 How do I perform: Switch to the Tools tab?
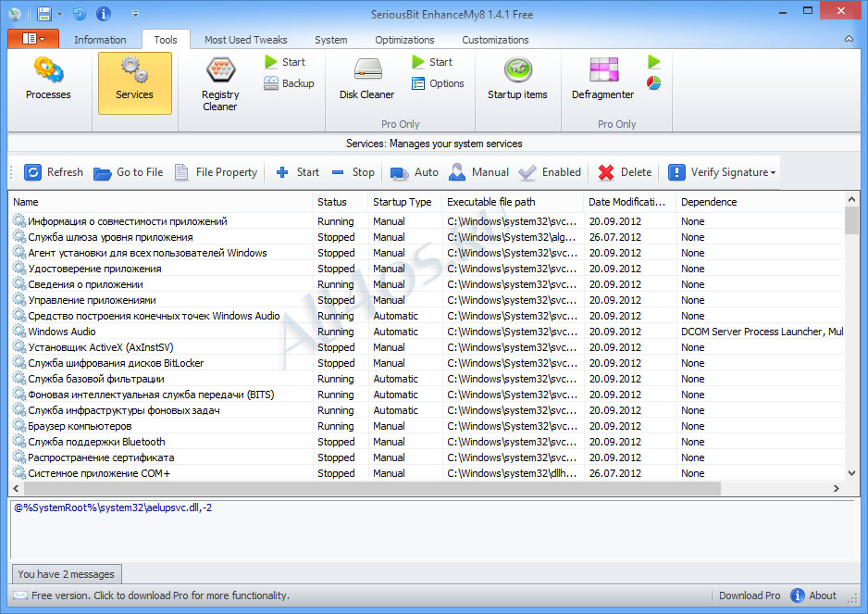coord(166,40)
